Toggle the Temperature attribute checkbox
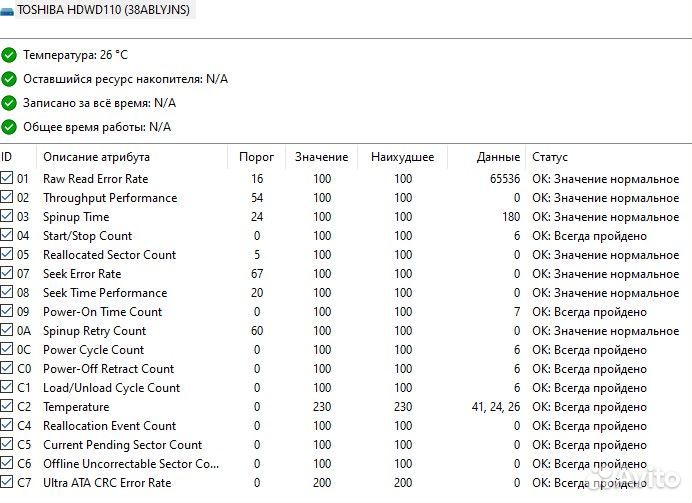Viewport: 692px width, 503px height. 7,407
